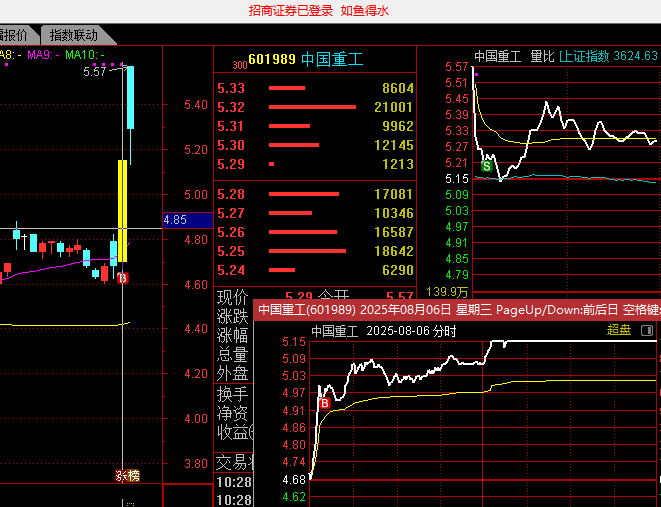Viewport: 661px width, 507px height.
Task: Click the 招商证券已登录 status text at top
Action: (x=291, y=11)
